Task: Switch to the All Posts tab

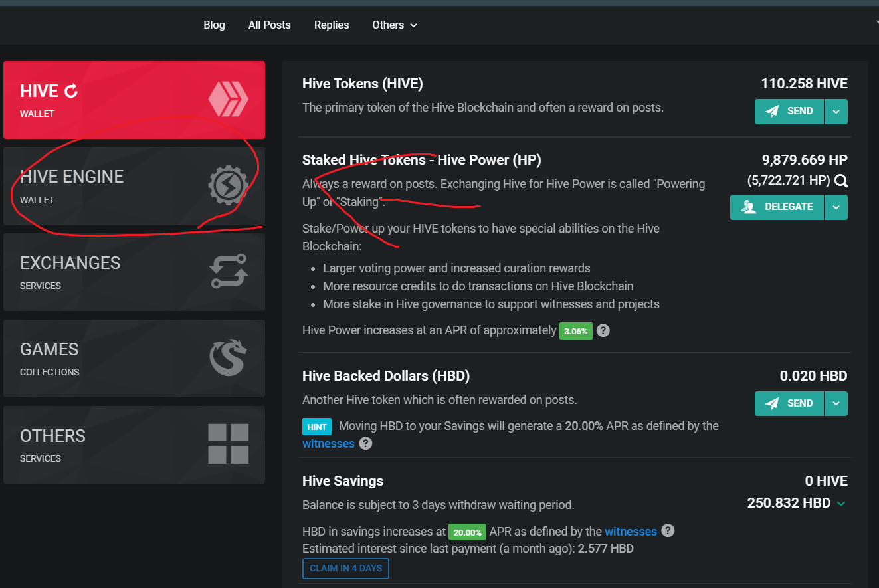Action: [270, 25]
